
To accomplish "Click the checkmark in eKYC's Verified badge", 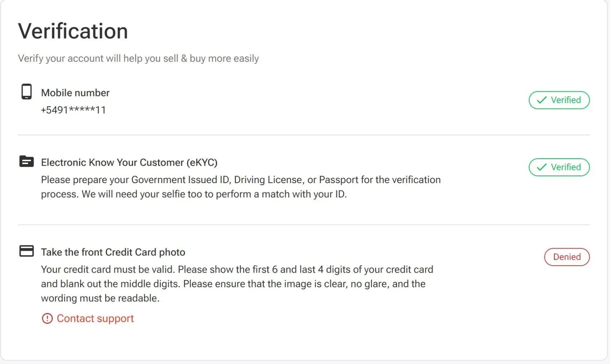I will click(542, 167).
